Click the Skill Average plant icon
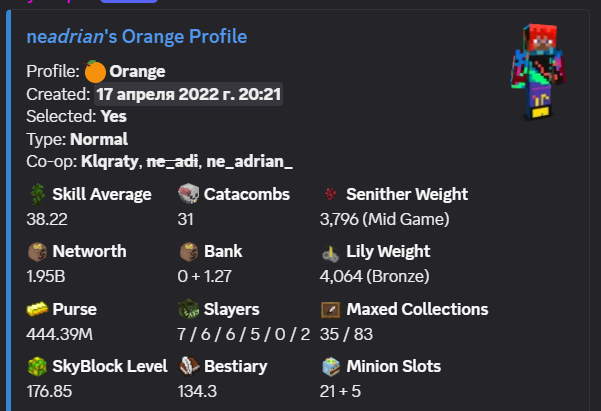 [x=38, y=194]
